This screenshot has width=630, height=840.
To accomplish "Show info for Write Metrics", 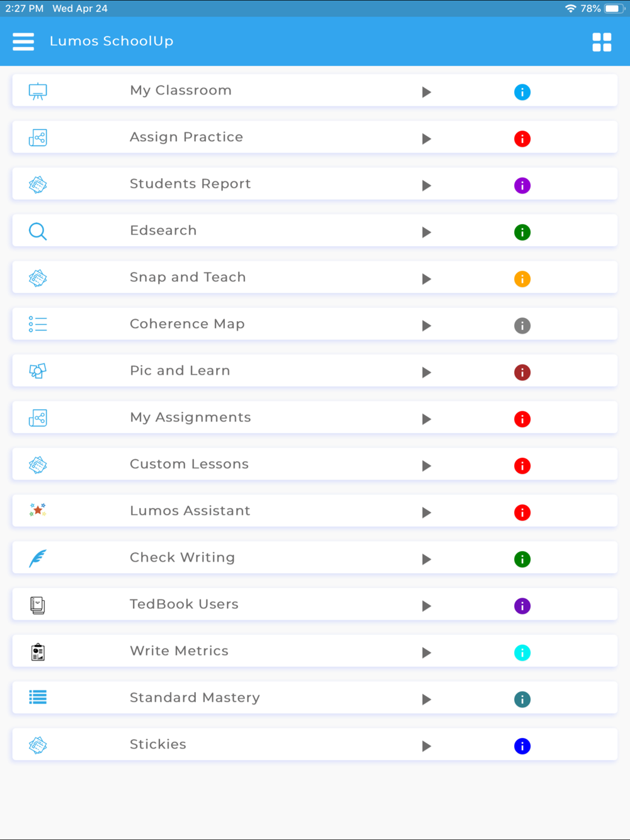I will tap(522, 652).
